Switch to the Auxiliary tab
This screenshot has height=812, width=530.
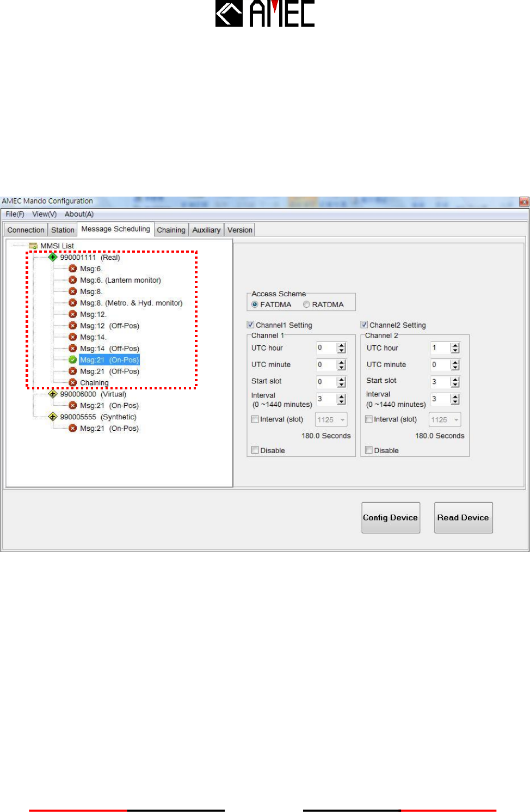[206, 230]
